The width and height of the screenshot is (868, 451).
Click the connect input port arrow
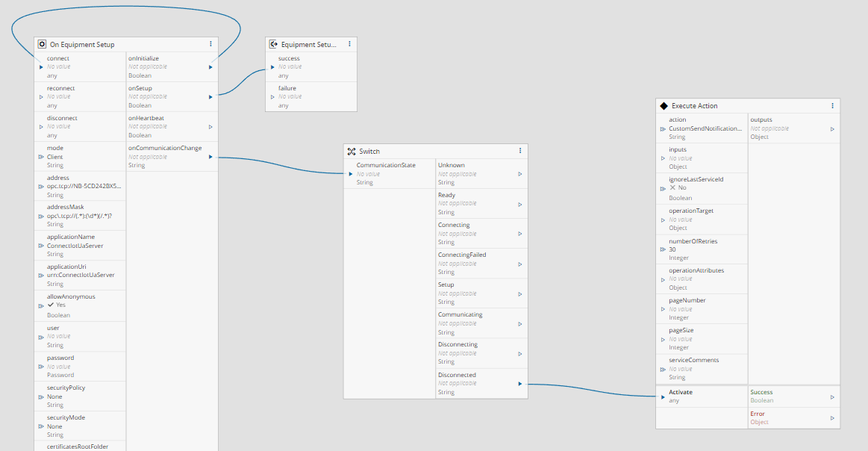41,67
